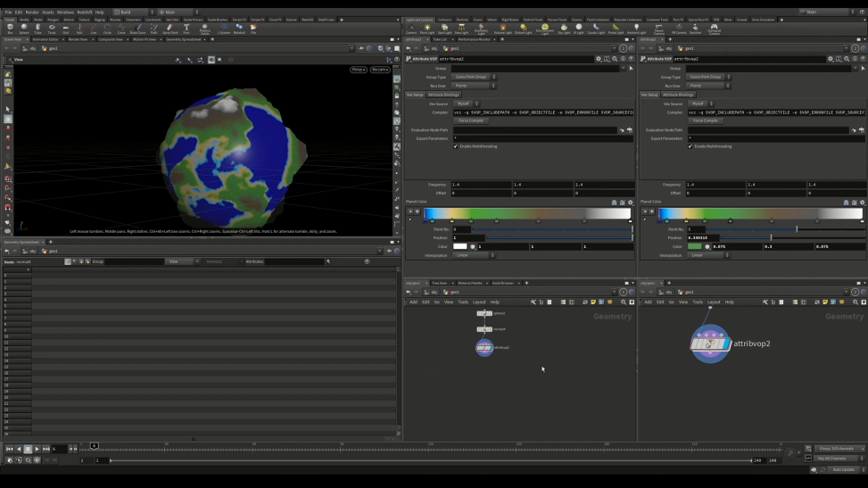Screen dimensions: 868x488
Task: Click Play forward in playbar
Action: point(37,450)
